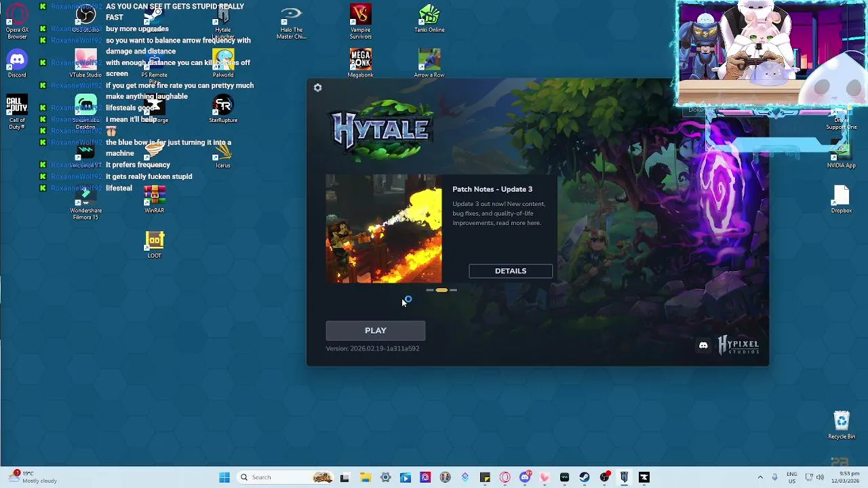
Task: Select Arrow a Row desktop shortcut
Action: coord(429,63)
